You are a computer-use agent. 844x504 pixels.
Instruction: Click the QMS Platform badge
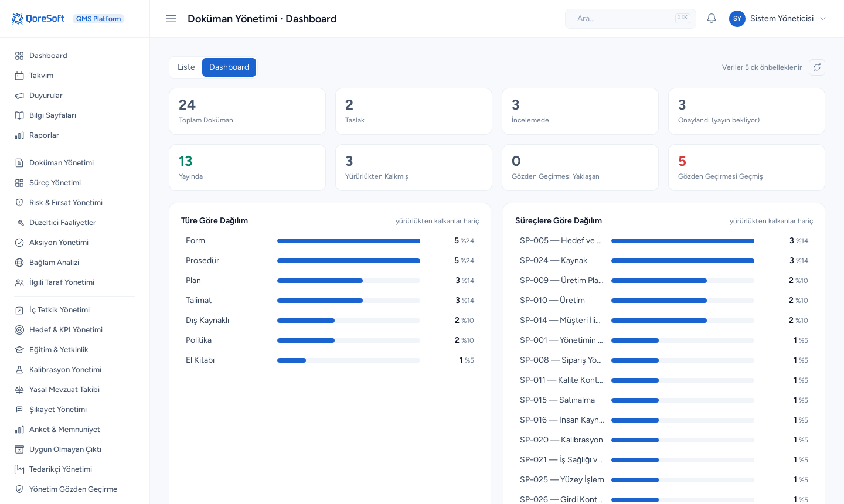[98, 19]
